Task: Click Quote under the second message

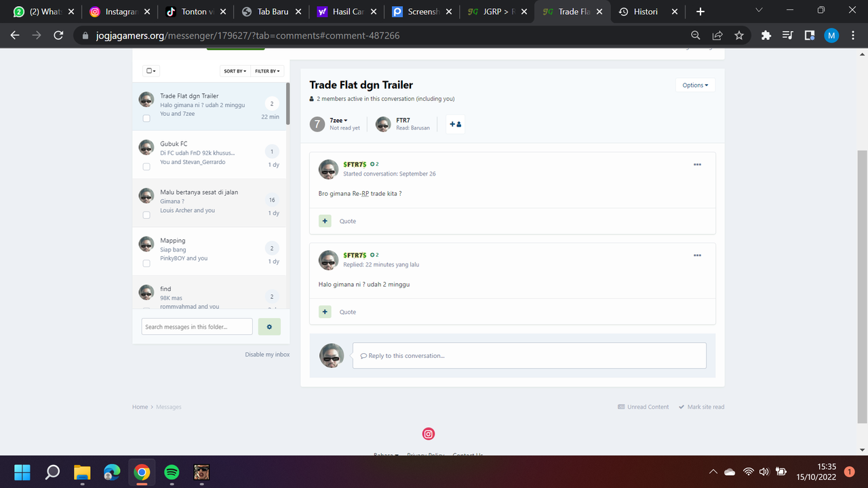Action: pos(348,312)
